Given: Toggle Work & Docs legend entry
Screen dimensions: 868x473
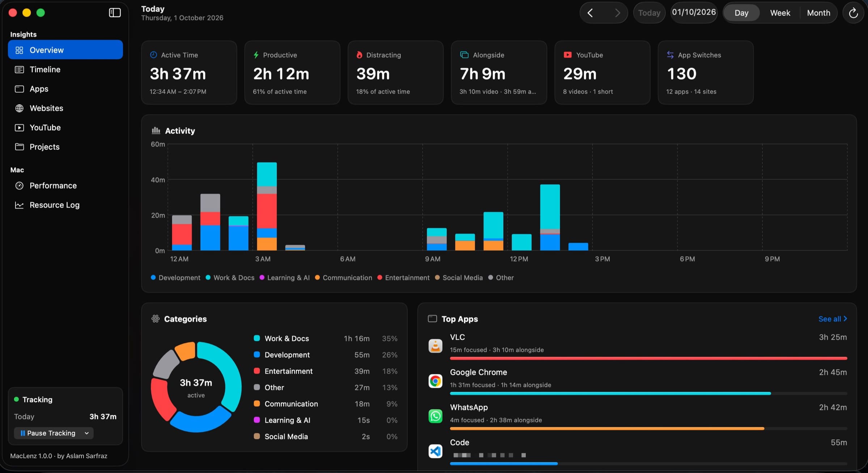Looking at the screenshot, I should tap(230, 278).
